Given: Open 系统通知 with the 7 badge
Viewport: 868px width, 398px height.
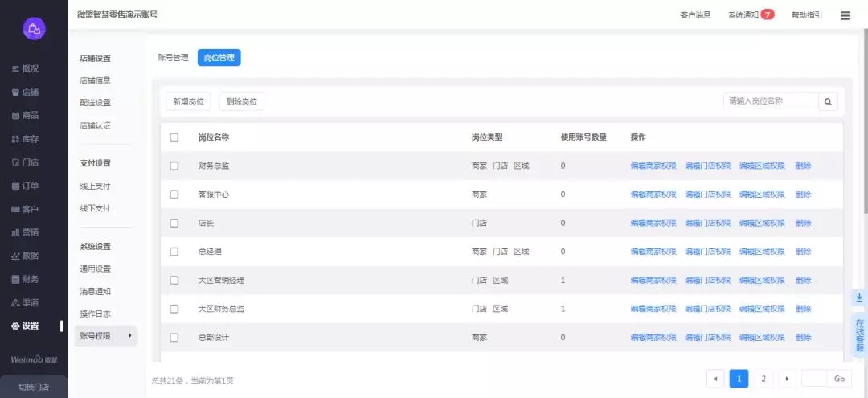Looking at the screenshot, I should tap(751, 15).
